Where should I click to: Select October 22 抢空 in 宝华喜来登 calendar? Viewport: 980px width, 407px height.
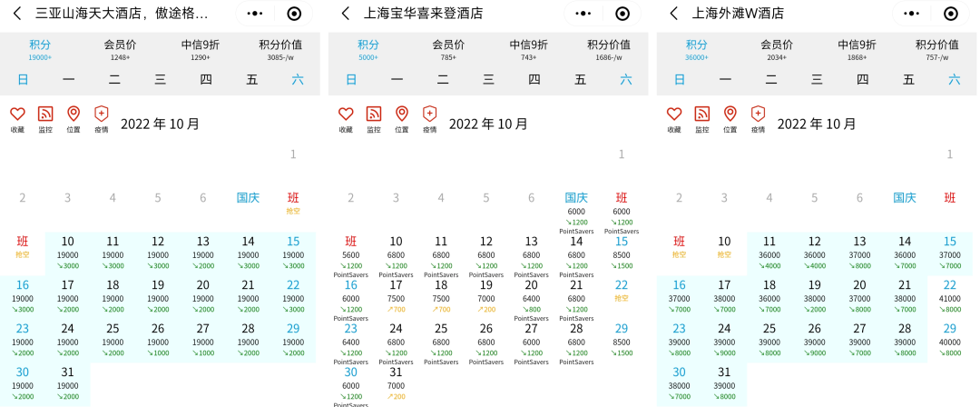point(622,291)
